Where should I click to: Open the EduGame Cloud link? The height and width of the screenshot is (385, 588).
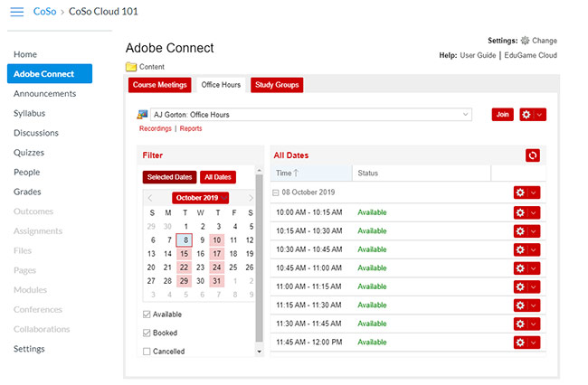point(530,55)
